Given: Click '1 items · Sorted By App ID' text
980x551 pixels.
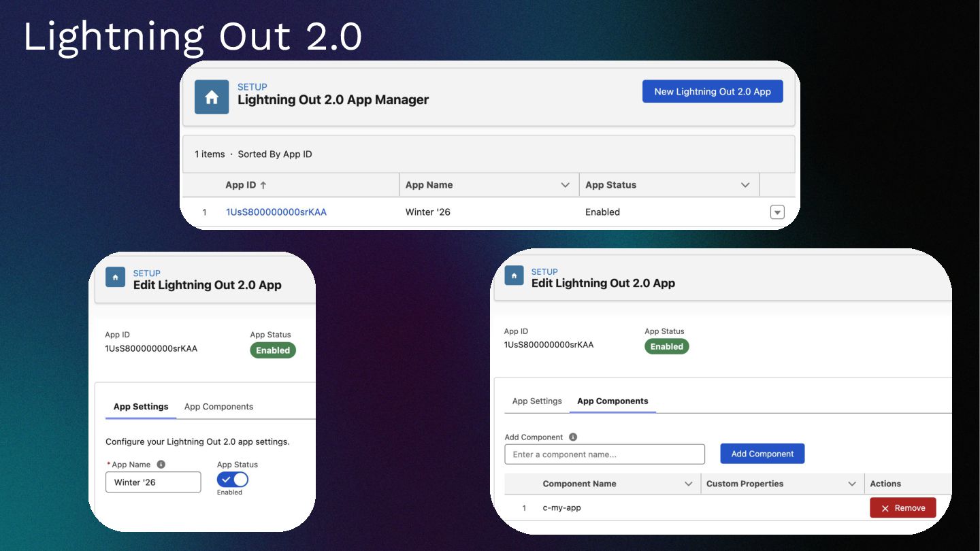Looking at the screenshot, I should pyautogui.click(x=253, y=154).
